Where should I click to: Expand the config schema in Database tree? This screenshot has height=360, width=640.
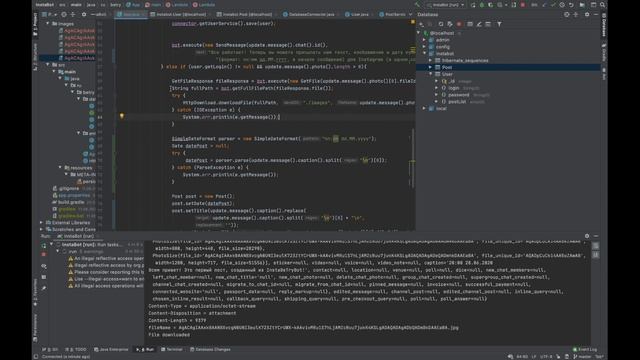(x=424, y=47)
